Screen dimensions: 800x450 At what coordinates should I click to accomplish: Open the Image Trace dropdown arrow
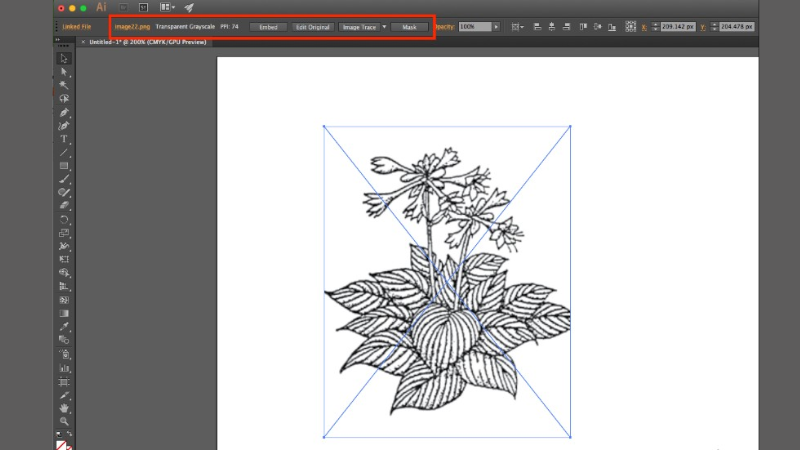(x=383, y=27)
